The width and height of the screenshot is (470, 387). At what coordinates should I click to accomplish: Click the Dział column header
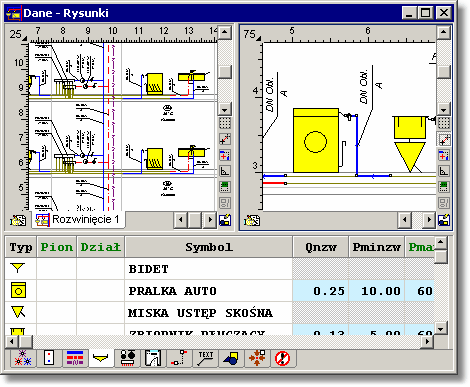pyautogui.click(x=101, y=247)
